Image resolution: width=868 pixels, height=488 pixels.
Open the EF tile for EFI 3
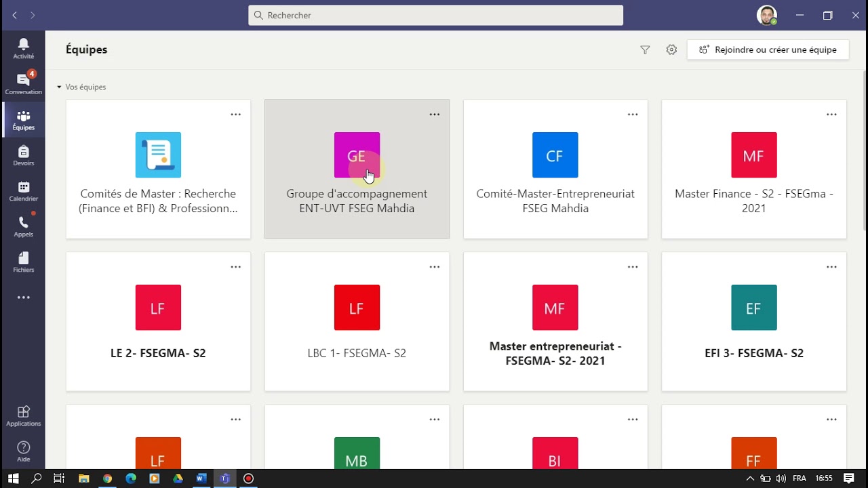coord(754,308)
